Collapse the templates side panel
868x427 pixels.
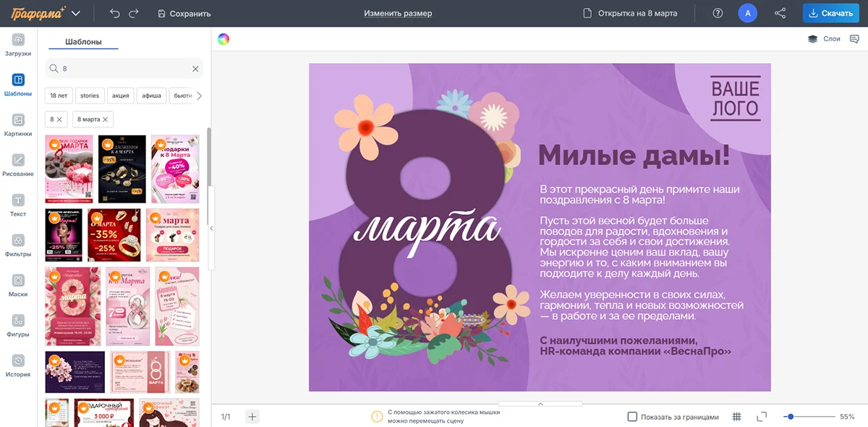click(211, 228)
